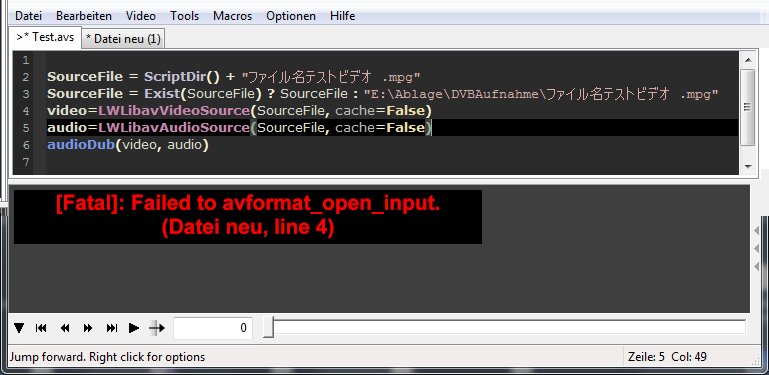Open the Hilfe menu
The image size is (769, 375).
342,16
